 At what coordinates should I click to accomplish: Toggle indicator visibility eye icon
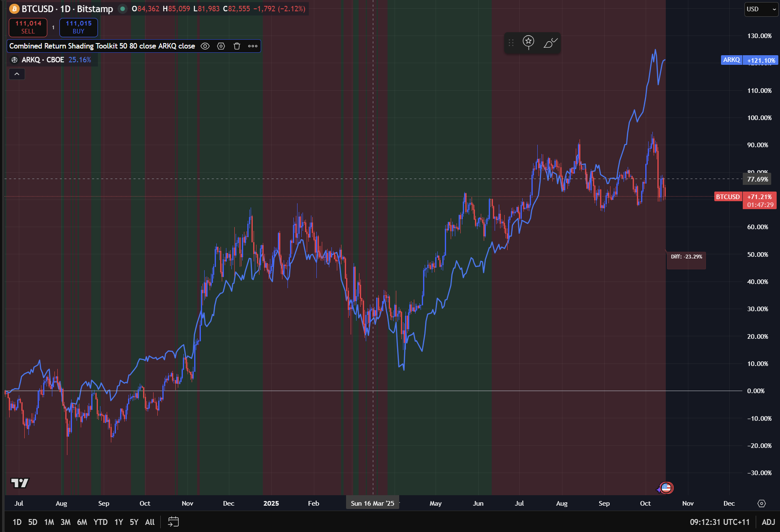205,46
